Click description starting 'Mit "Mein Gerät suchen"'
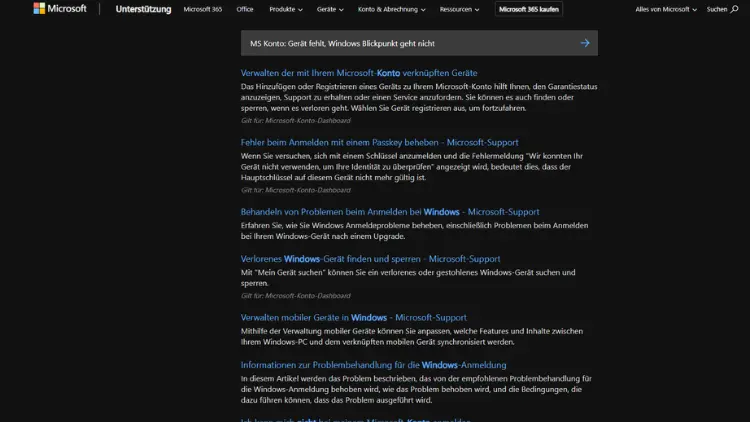The height and width of the screenshot is (422, 750). [x=408, y=278]
